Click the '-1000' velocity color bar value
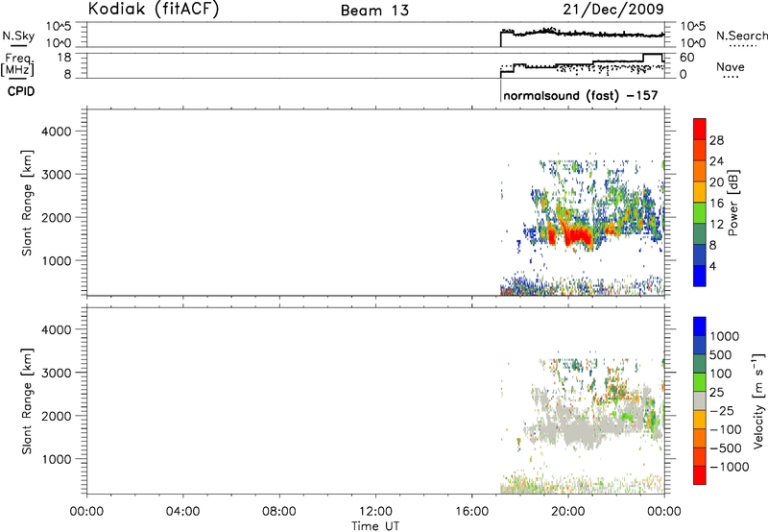 (x=729, y=467)
